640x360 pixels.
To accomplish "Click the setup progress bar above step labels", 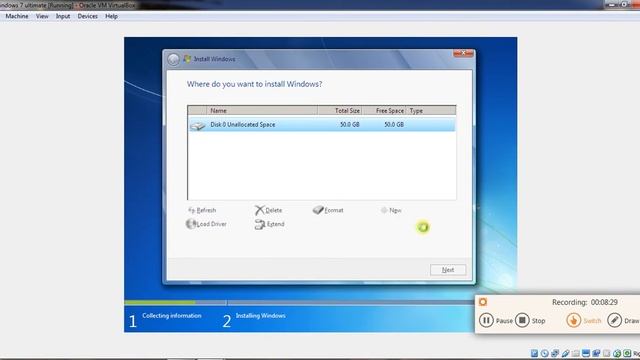I will (299, 302).
